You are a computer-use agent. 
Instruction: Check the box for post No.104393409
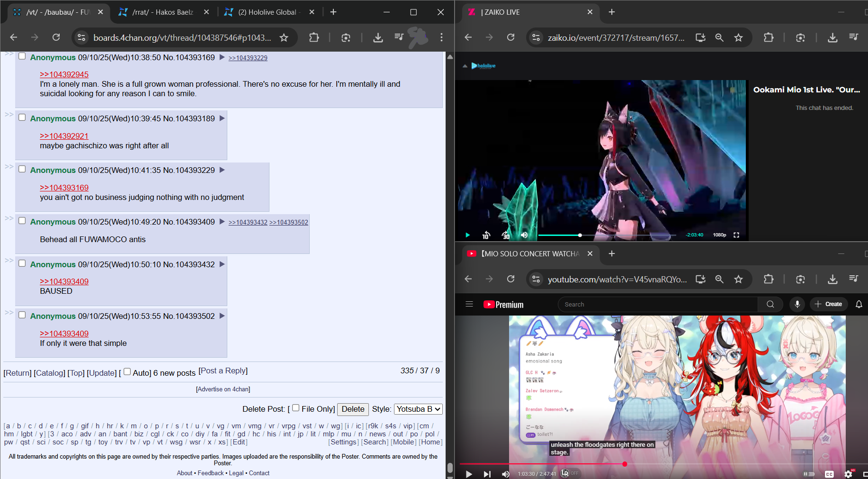(22, 221)
